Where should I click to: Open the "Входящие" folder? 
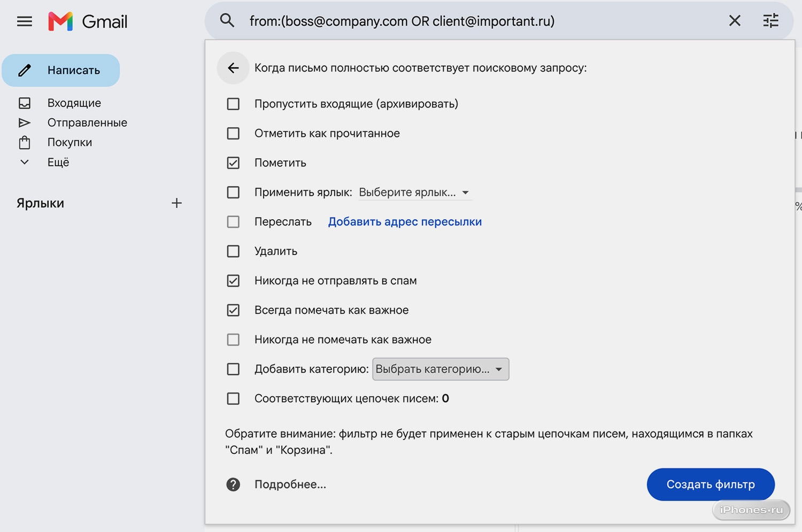click(x=74, y=103)
